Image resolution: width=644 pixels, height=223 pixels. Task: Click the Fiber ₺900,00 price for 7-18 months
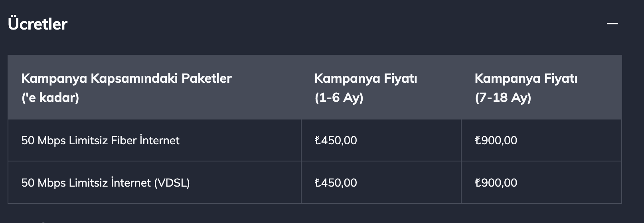496,140
